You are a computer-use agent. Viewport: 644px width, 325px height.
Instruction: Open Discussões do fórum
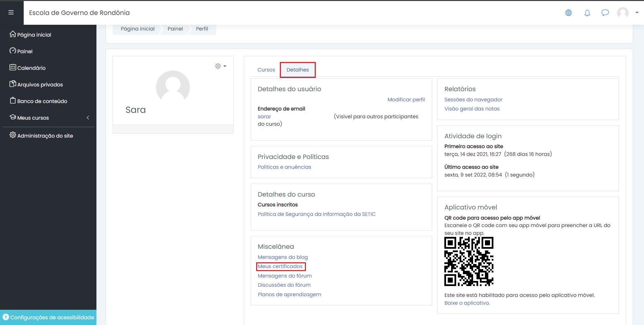284,285
